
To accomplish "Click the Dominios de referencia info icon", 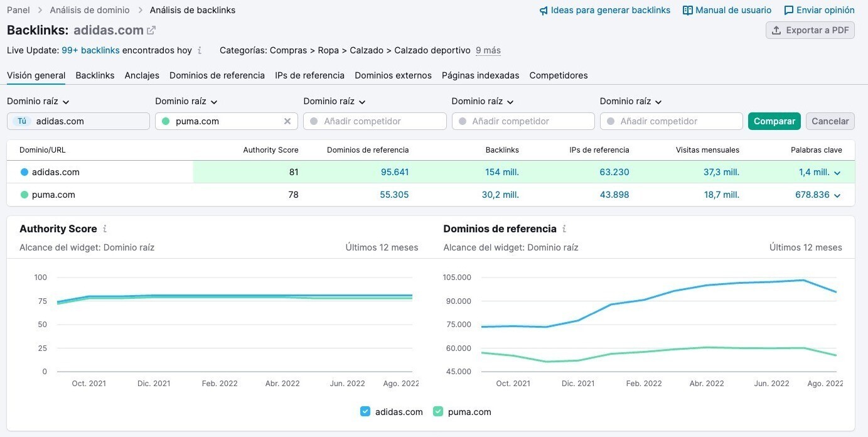I will point(564,229).
